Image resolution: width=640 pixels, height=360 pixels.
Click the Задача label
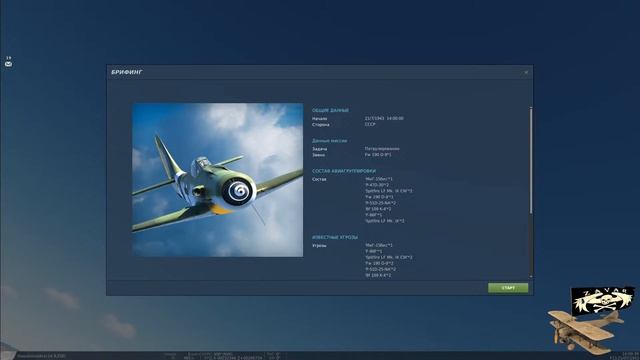[319, 149]
